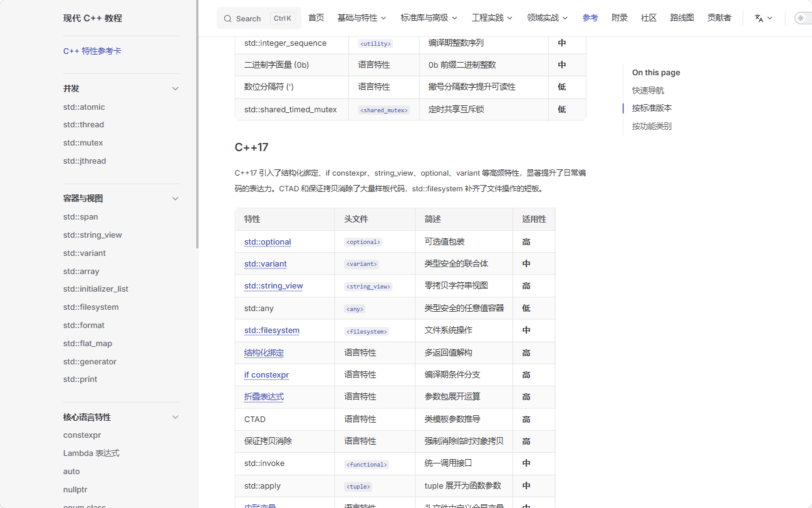
Task: Open std::jthread in the sidebar
Action: (85, 161)
